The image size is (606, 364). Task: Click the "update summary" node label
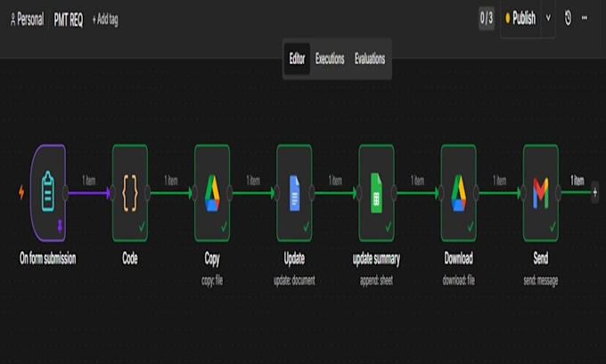[376, 259]
